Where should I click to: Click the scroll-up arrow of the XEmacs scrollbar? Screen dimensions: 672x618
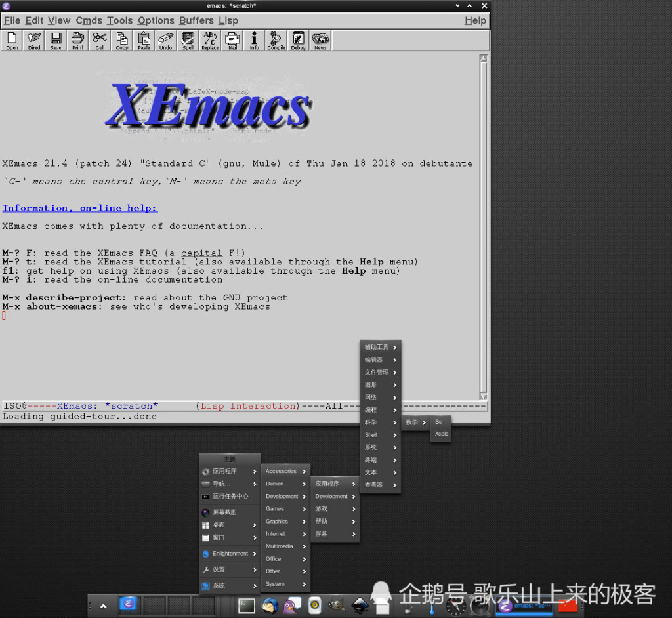coord(484,58)
